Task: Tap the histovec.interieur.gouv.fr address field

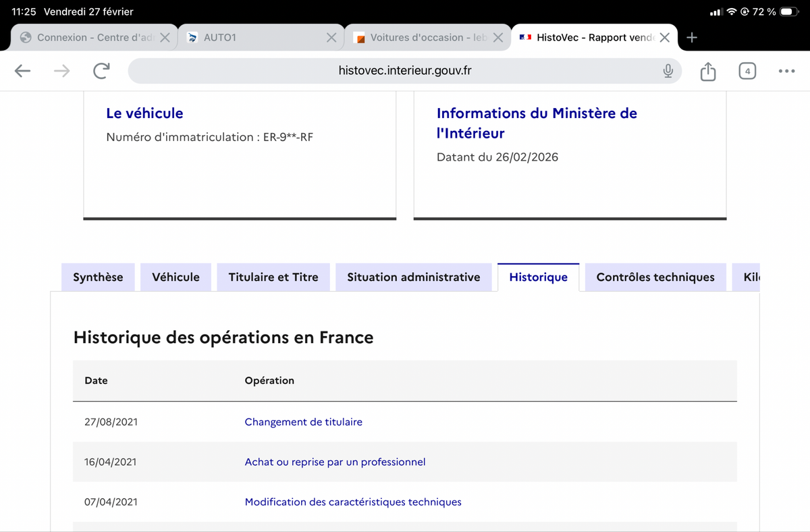Action: (405, 71)
